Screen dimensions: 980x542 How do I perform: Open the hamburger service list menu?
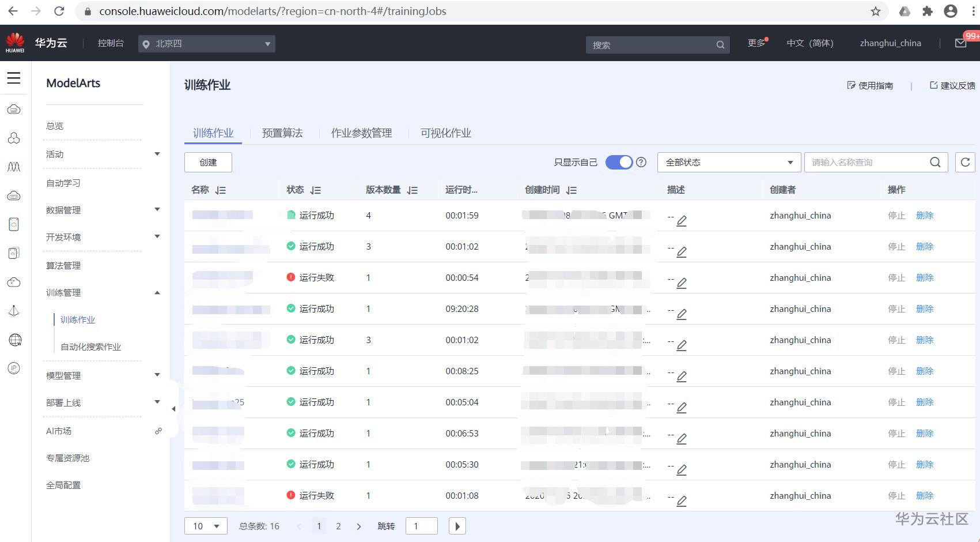[x=14, y=78]
